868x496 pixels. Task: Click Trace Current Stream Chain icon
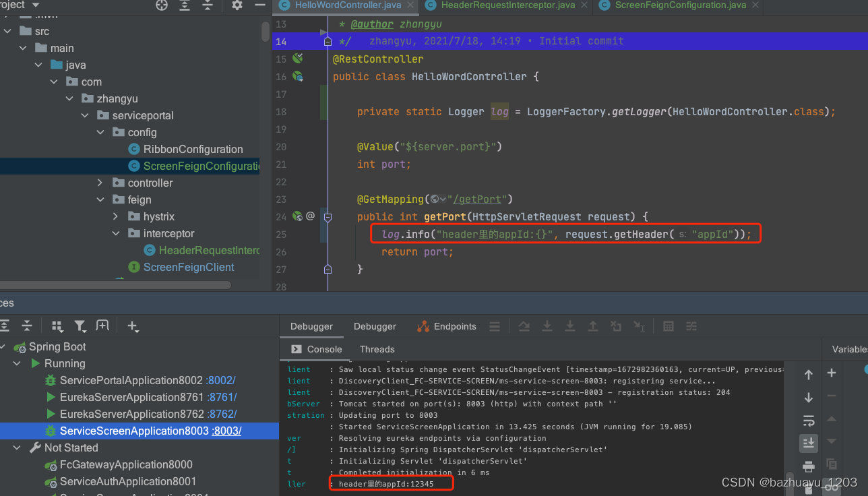691,326
